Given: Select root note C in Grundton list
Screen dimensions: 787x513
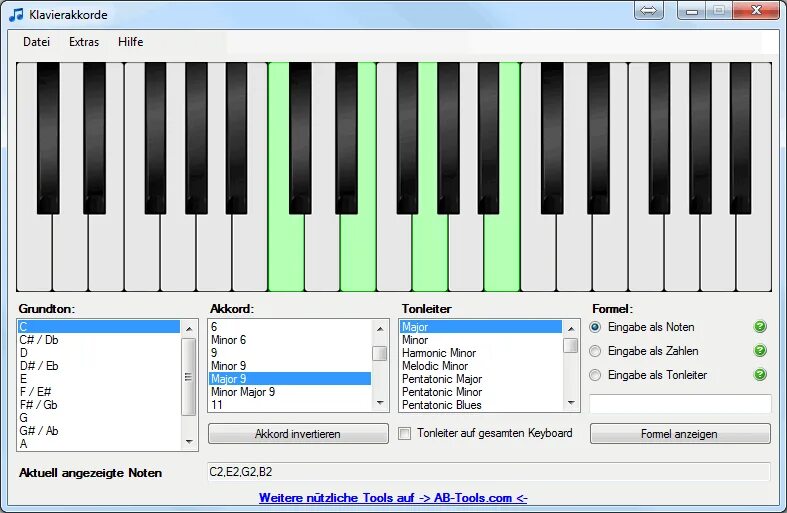Looking at the screenshot, I should point(99,327).
